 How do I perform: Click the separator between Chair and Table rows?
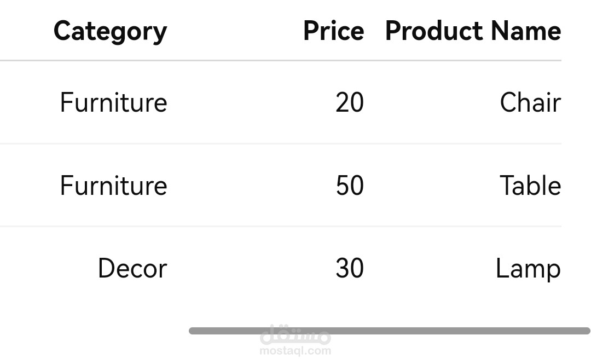click(x=280, y=143)
